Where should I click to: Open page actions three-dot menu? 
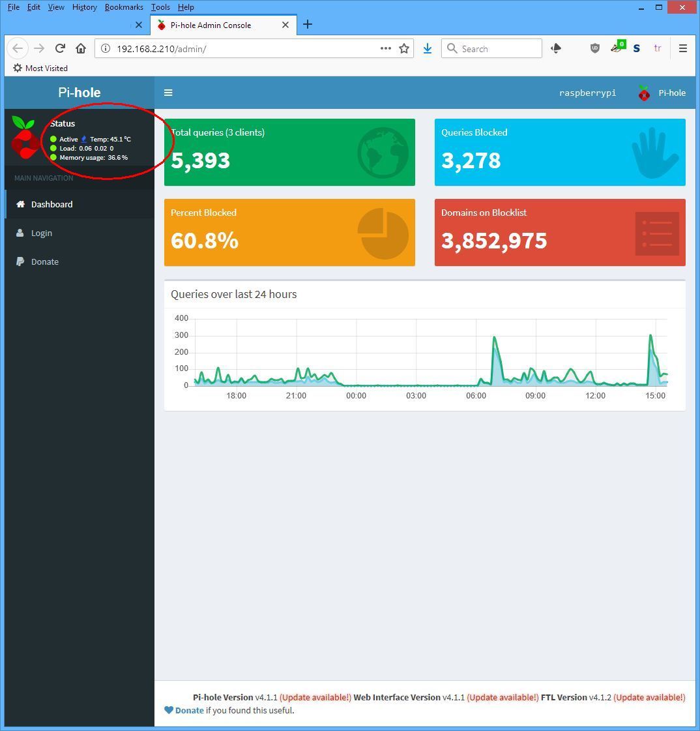tap(386, 48)
